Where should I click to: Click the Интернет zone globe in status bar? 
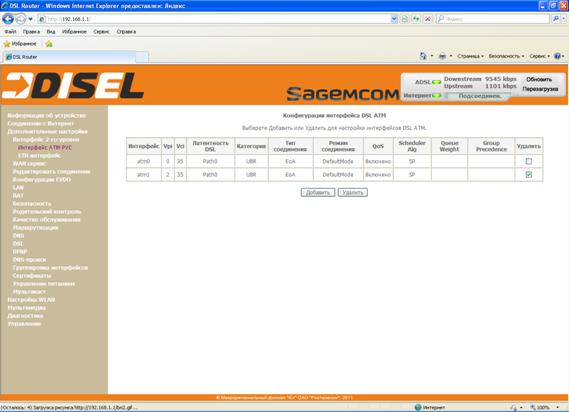(418, 408)
